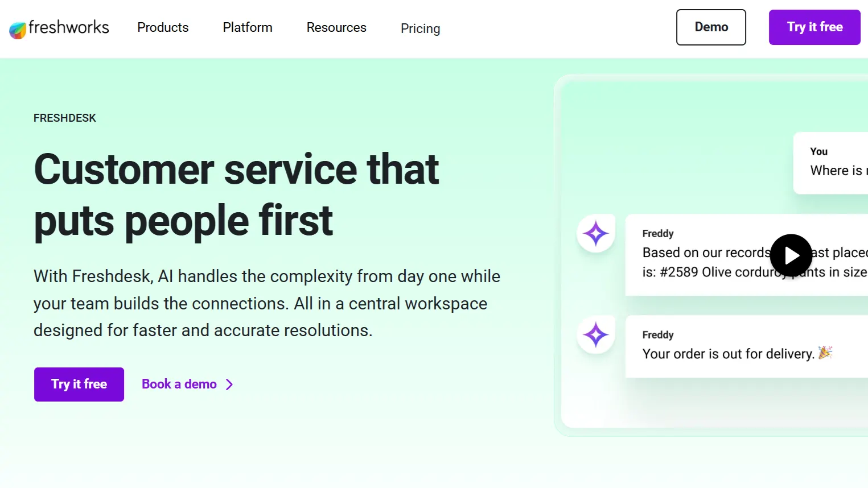Click the FRESHDESK label text
Image resolution: width=868 pixels, height=488 pixels.
(65, 118)
